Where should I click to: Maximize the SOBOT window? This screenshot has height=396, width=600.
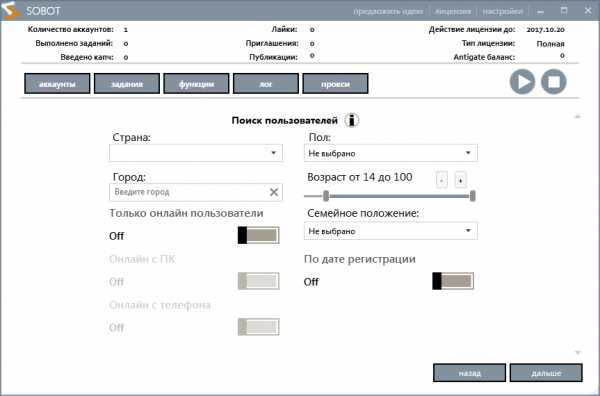pyautogui.click(x=564, y=11)
